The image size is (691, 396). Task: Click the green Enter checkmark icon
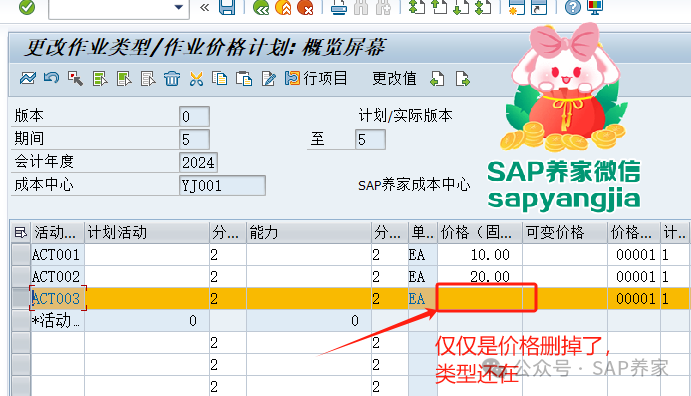click(27, 7)
